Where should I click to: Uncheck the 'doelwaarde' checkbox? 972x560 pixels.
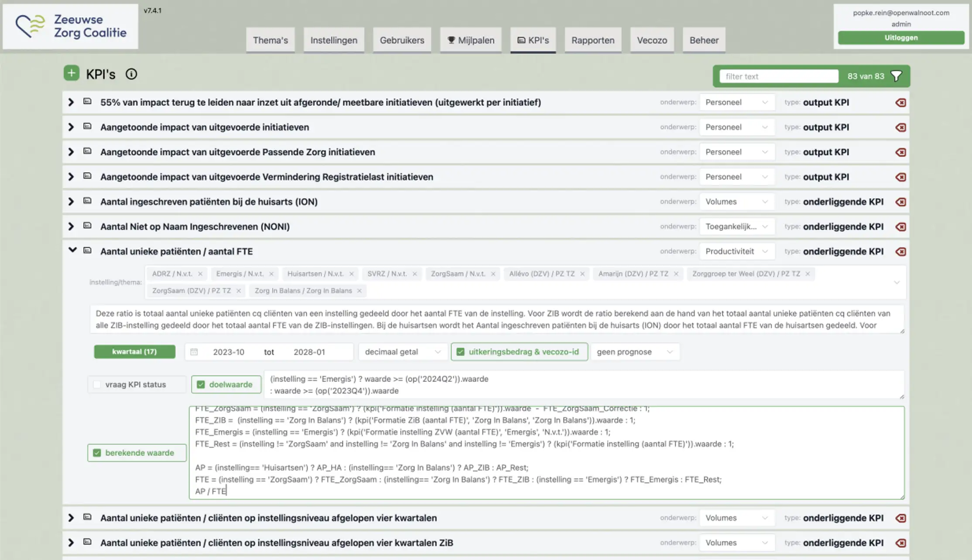(201, 385)
